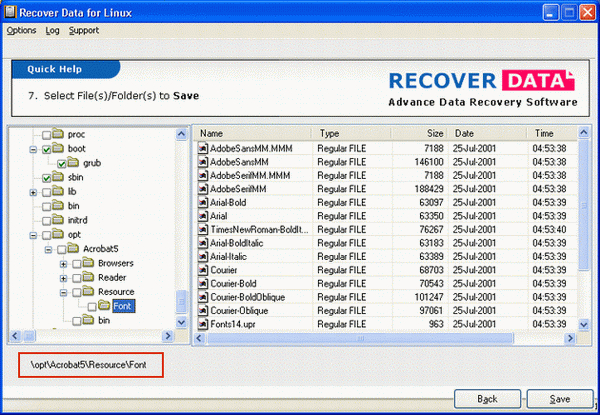Click the grub folder icon

74,162
